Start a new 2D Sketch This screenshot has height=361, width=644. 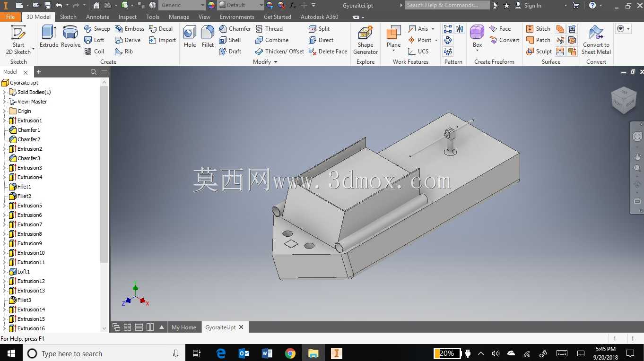click(x=18, y=40)
